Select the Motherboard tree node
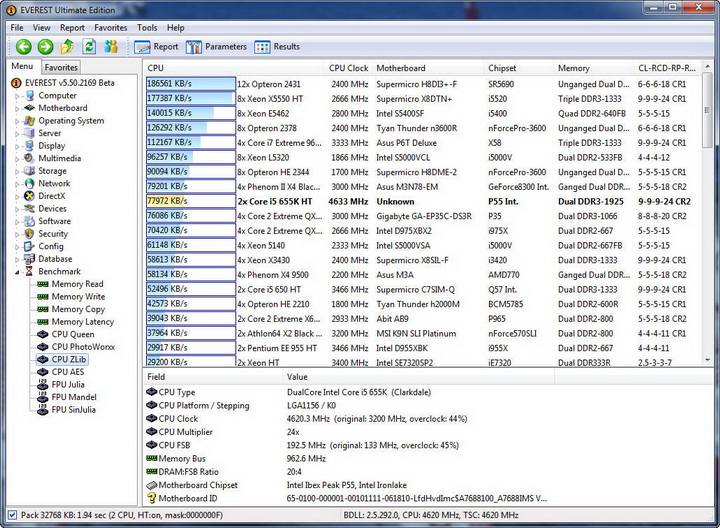 coord(62,108)
